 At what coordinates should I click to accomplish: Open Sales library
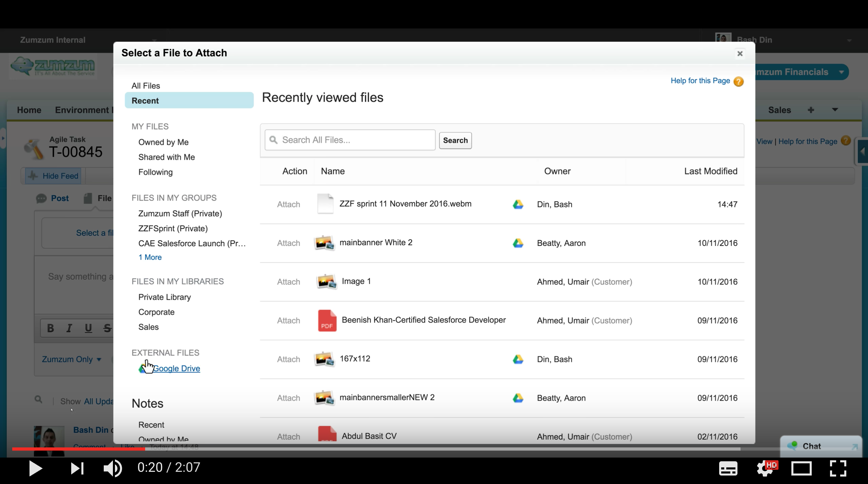(149, 327)
